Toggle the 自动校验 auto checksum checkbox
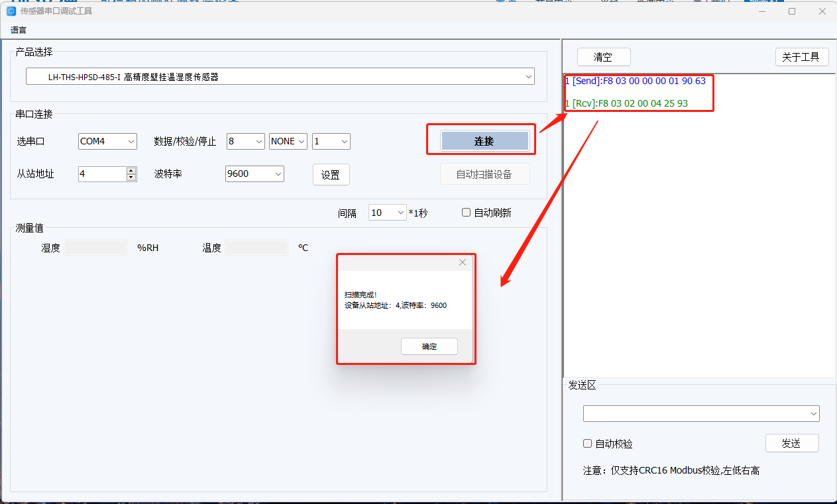Image resolution: width=837 pixels, height=504 pixels. 587,444
